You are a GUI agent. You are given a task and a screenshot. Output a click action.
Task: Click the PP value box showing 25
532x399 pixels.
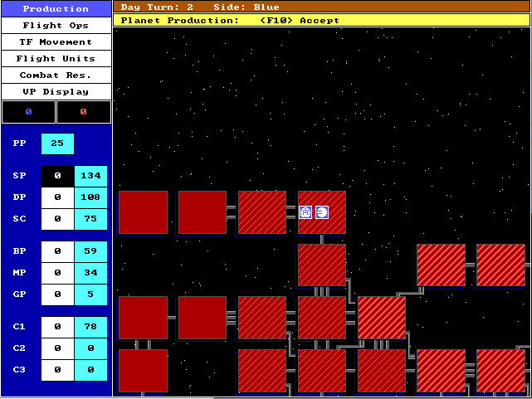[x=57, y=144]
